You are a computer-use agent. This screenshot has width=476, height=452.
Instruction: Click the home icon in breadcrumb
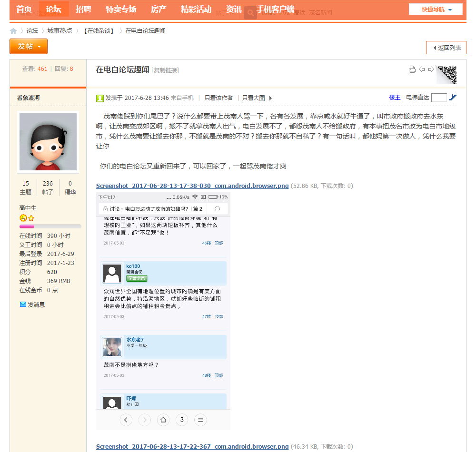pos(13,31)
